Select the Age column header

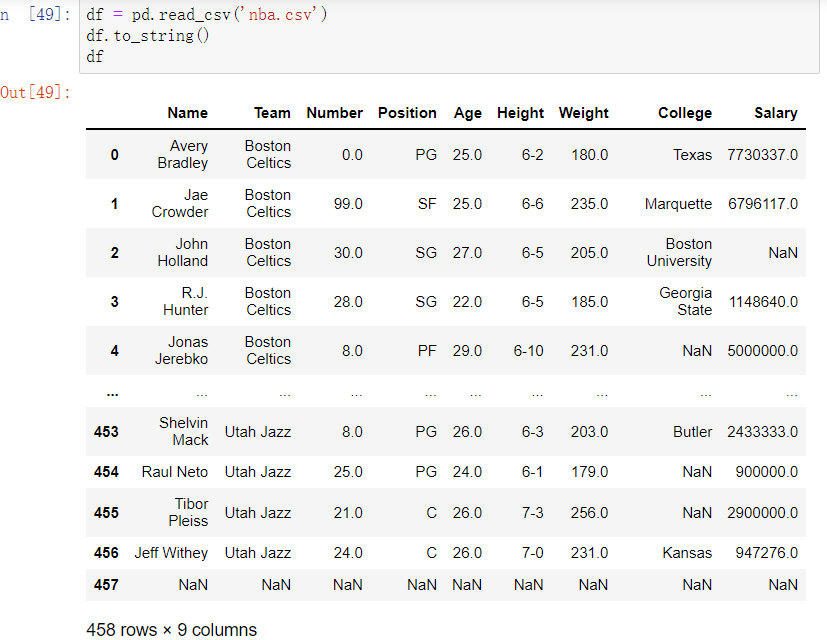467,113
